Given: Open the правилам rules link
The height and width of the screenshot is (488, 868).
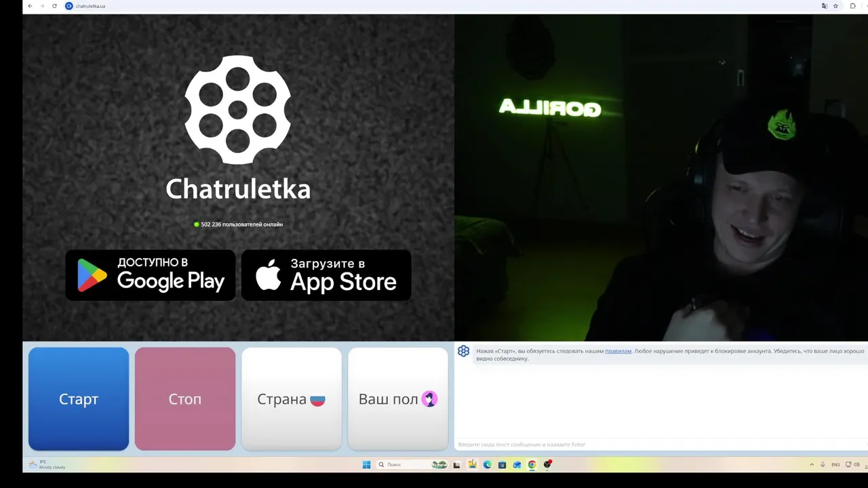Looking at the screenshot, I should [x=618, y=351].
